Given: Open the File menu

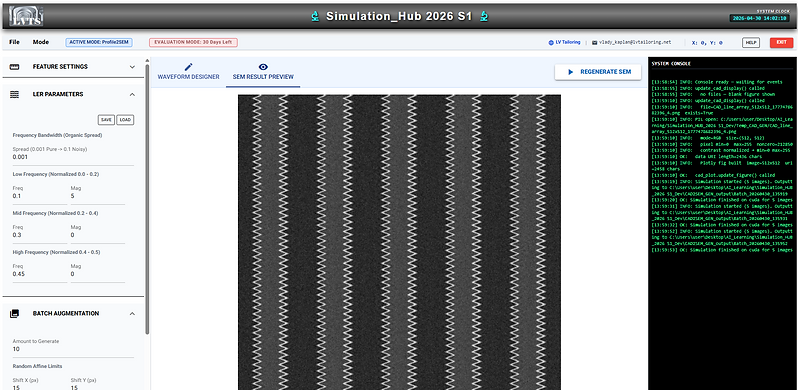Looking at the screenshot, I should pyautogui.click(x=14, y=42).
